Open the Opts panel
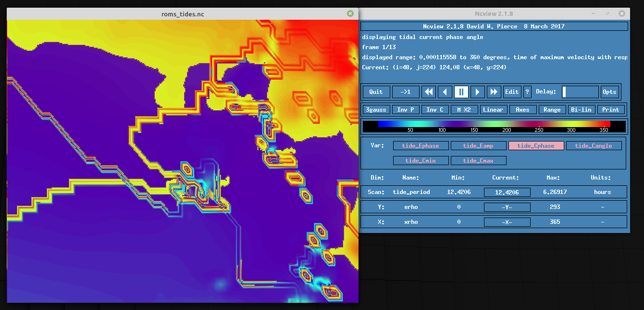This screenshot has height=310, width=644. point(609,91)
